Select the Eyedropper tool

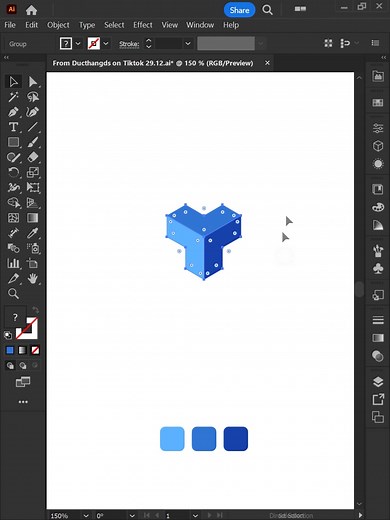point(33,233)
